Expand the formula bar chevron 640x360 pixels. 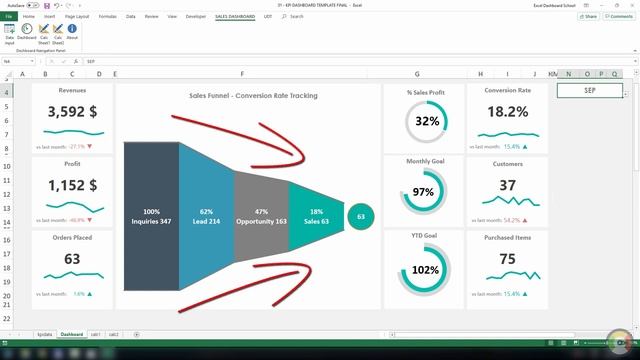pos(636,61)
